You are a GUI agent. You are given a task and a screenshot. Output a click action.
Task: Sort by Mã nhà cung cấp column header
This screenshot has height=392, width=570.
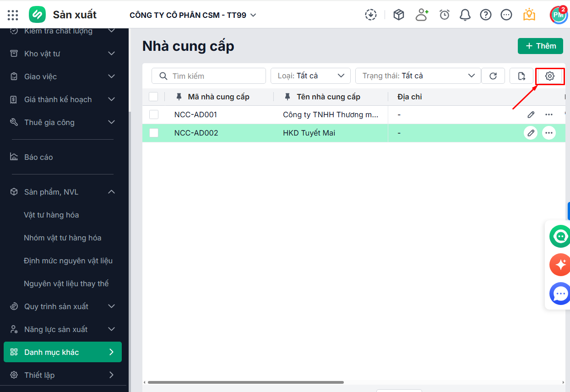tap(218, 97)
